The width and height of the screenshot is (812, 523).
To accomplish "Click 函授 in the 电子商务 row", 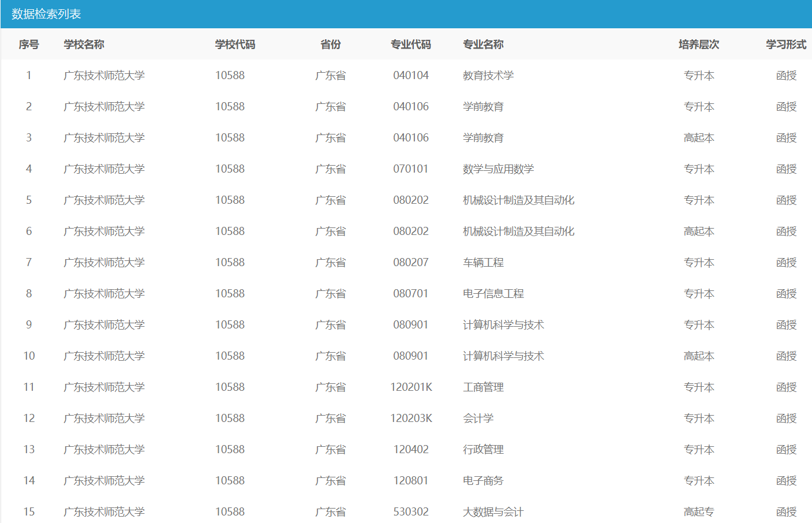I will [786, 481].
